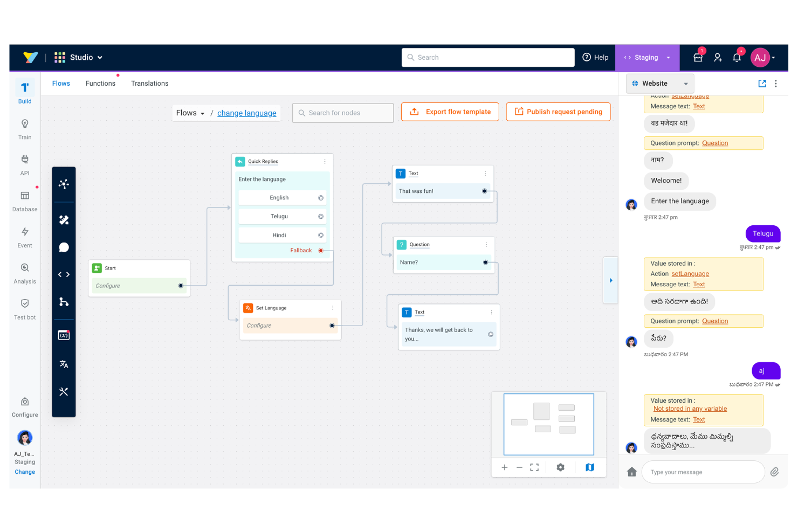Expand the Website channel dropdown
798x532 pixels.
coord(659,83)
